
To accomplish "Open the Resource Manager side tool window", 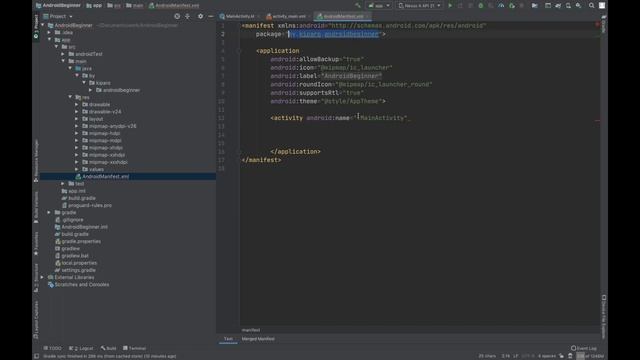I will [36, 160].
